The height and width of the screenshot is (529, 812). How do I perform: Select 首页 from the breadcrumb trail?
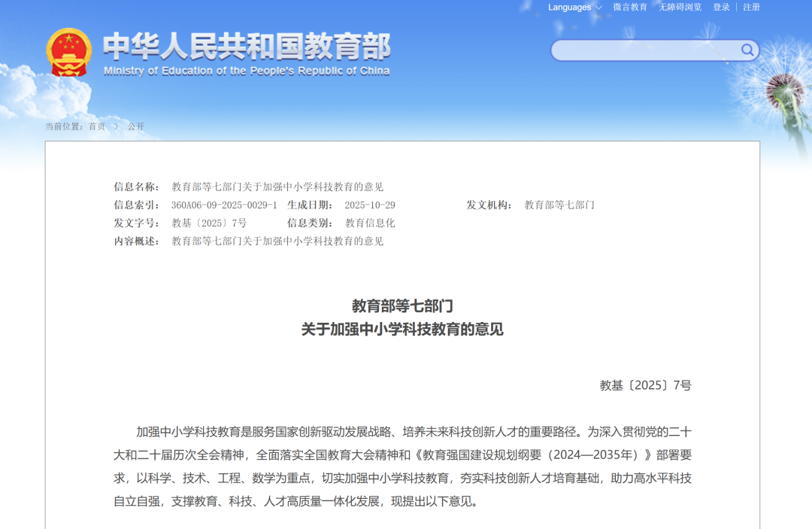click(x=97, y=127)
